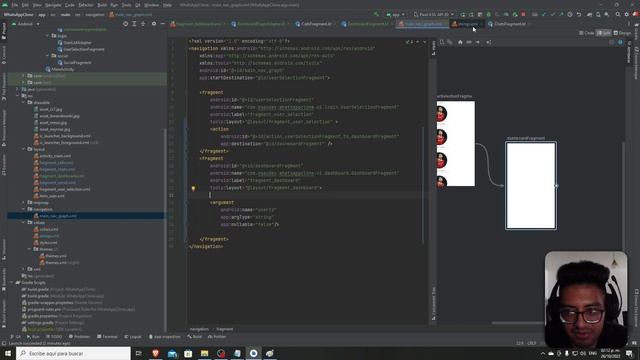The width and height of the screenshot is (640, 360).
Task: Click the Windows search box
Action: 73,353
